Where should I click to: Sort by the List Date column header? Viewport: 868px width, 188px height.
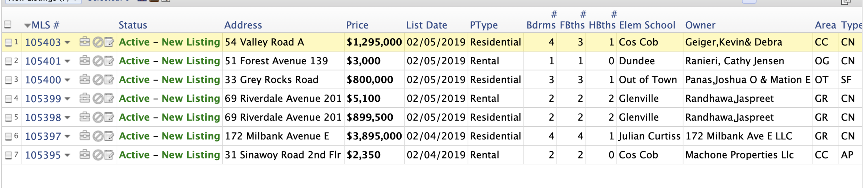click(x=427, y=25)
